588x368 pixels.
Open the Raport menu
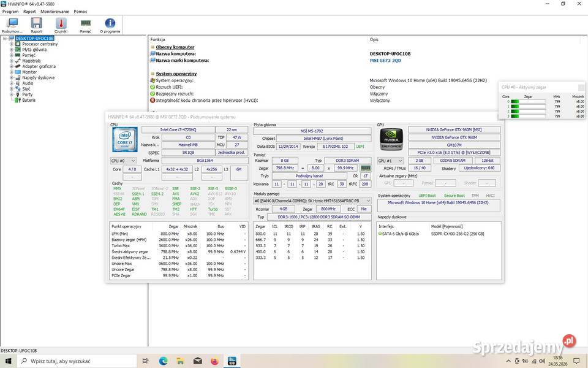click(29, 12)
